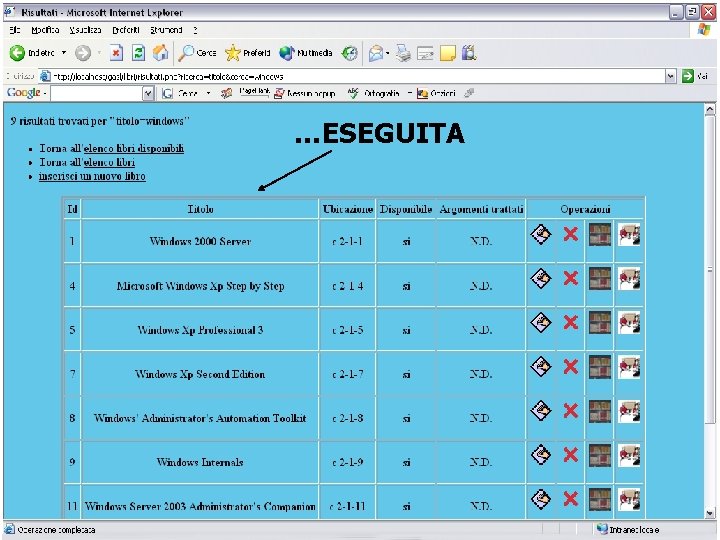Open the Indietro back history dropdown arrow
The height and width of the screenshot is (540, 720).
[x=64, y=53]
